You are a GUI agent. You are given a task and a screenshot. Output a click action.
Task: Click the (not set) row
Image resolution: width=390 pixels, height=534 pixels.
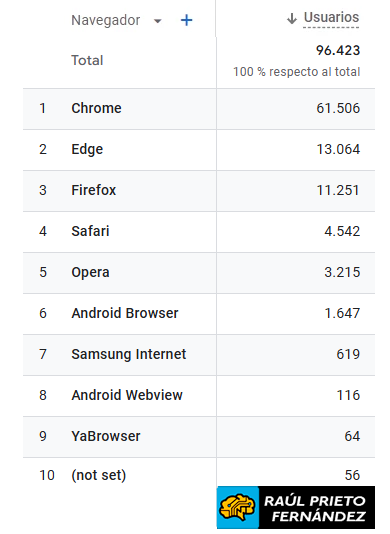tap(199, 475)
